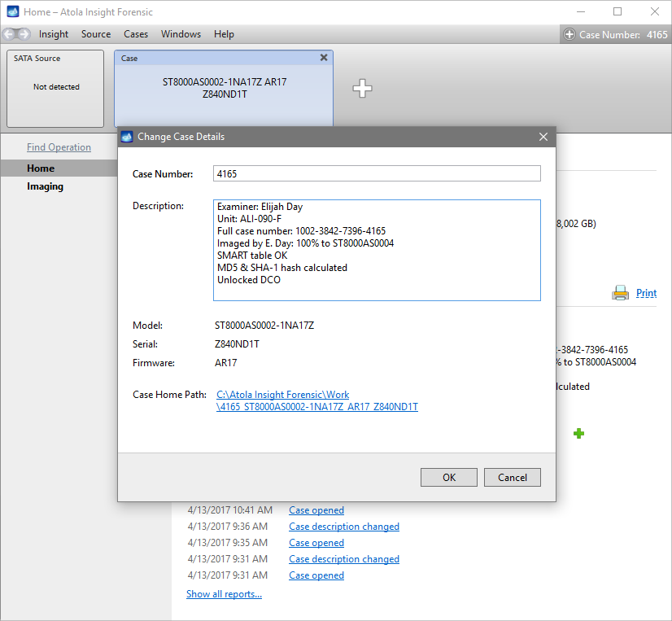Open the Insight menu
This screenshot has height=621, width=672.
pyautogui.click(x=54, y=34)
